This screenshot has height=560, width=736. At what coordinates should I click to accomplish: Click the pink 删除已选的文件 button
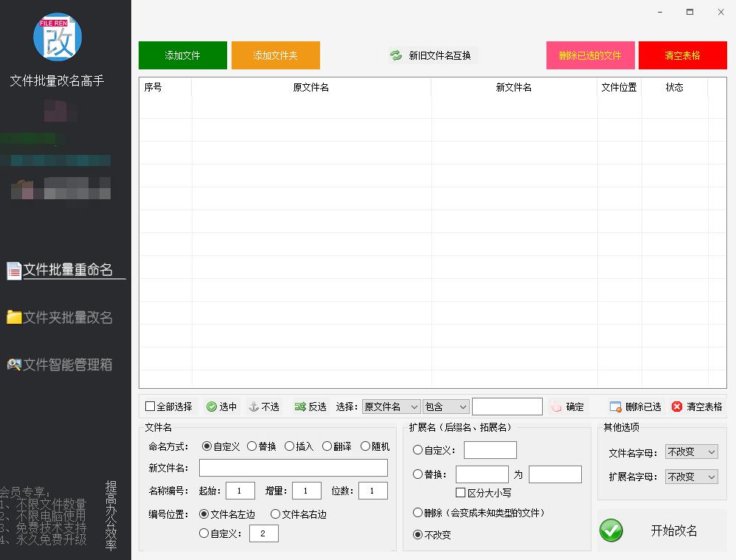click(590, 55)
